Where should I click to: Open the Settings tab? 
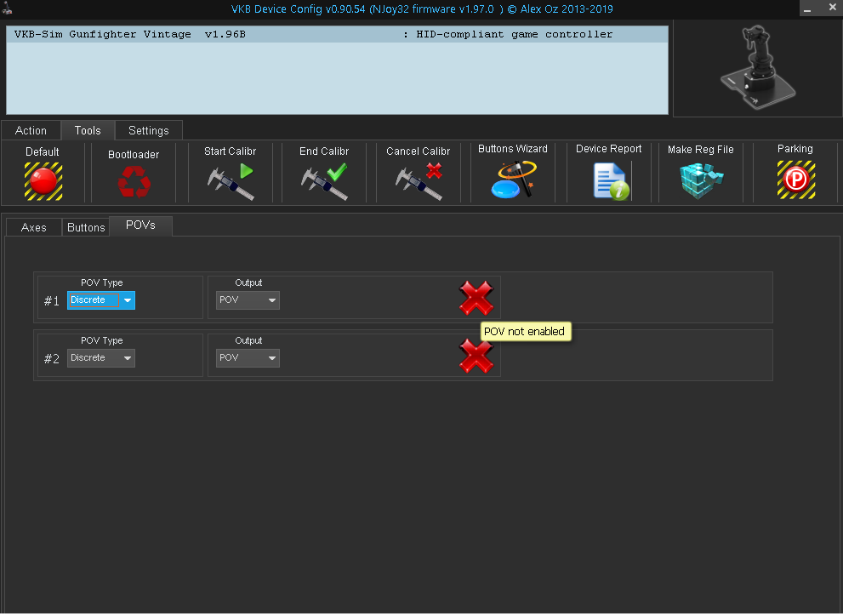[149, 131]
